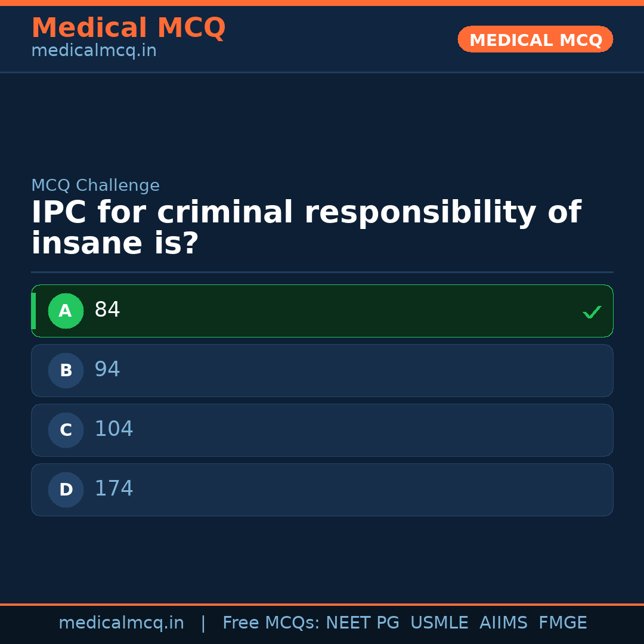Click the green accent bar on option A
644x644 pixels.
coord(33,311)
